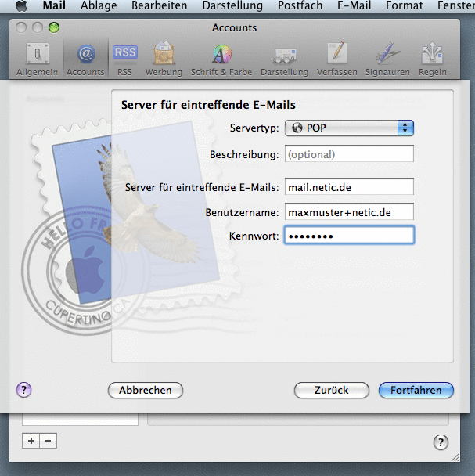
Task: Open the Mail application menu
Action: click(x=54, y=5)
